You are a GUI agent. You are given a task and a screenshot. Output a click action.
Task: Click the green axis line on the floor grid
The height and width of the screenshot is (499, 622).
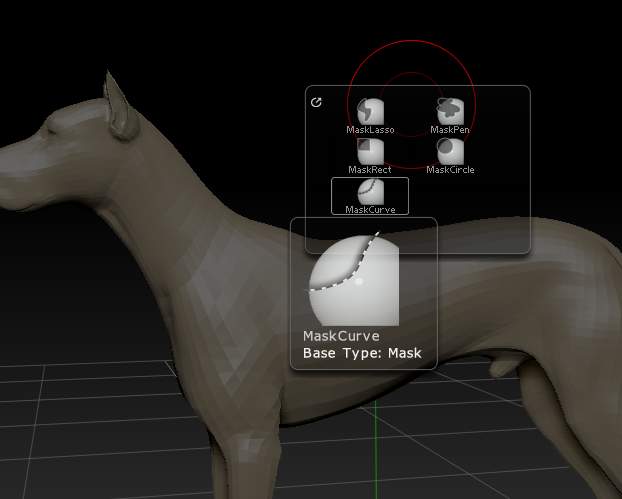(x=376, y=448)
